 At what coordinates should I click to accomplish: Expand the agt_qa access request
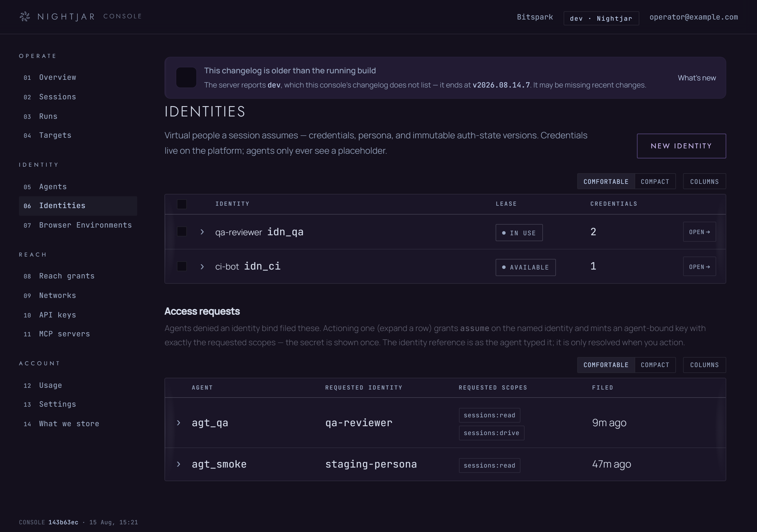(x=179, y=423)
